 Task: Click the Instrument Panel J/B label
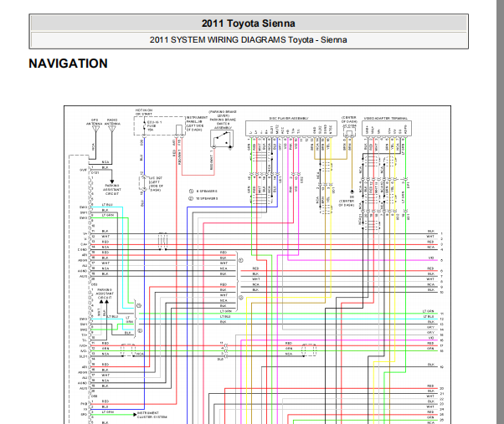click(197, 124)
